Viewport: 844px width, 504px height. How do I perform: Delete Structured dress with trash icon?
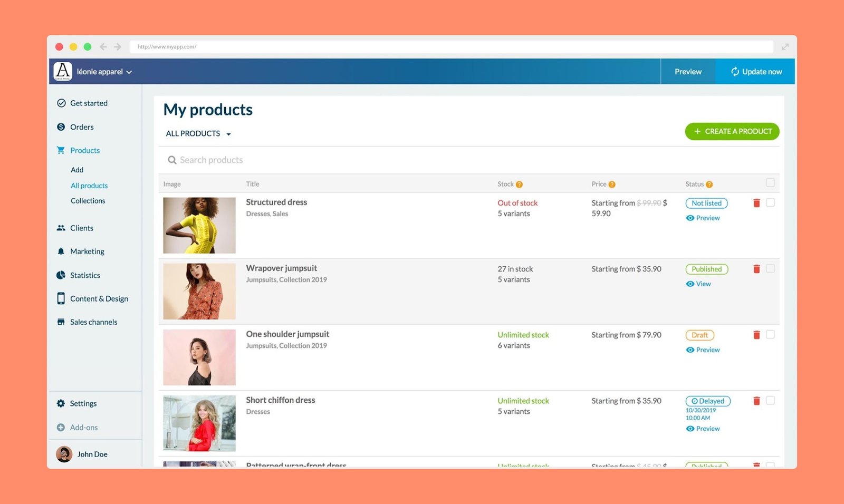(x=756, y=203)
